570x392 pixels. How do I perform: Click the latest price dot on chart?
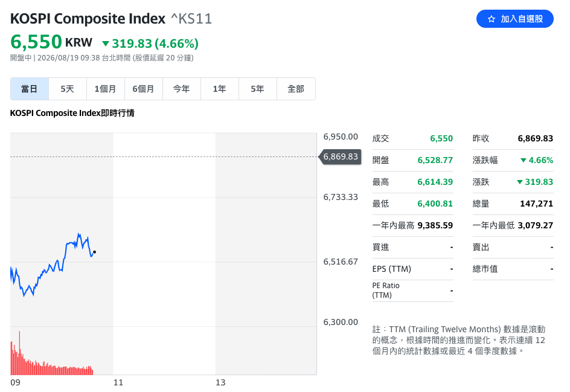(95, 252)
